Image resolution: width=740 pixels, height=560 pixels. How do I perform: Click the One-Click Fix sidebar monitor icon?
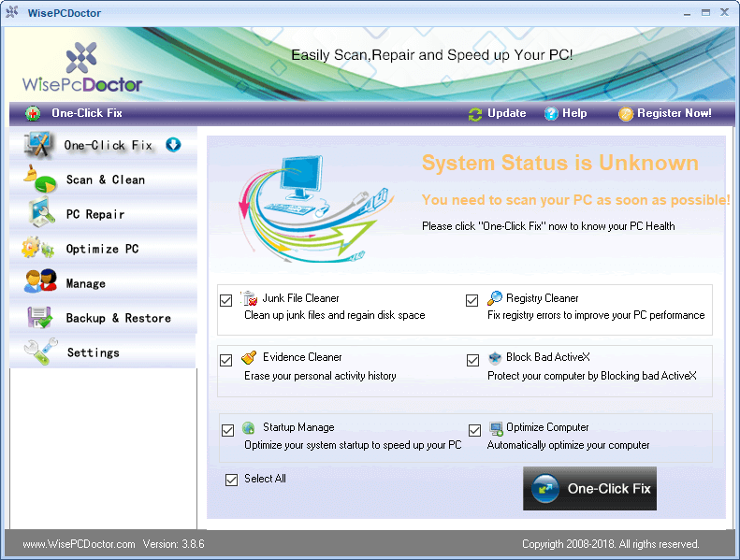click(x=38, y=144)
